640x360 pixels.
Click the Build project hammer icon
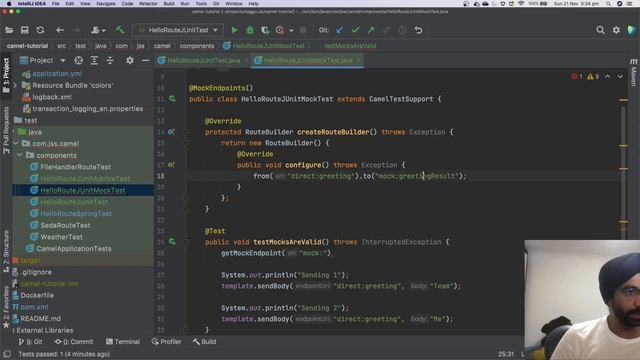coord(120,30)
